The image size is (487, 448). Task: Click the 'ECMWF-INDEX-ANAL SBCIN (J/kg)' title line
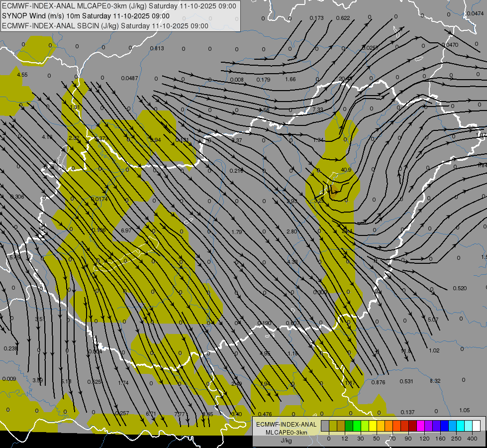[x=105, y=26]
